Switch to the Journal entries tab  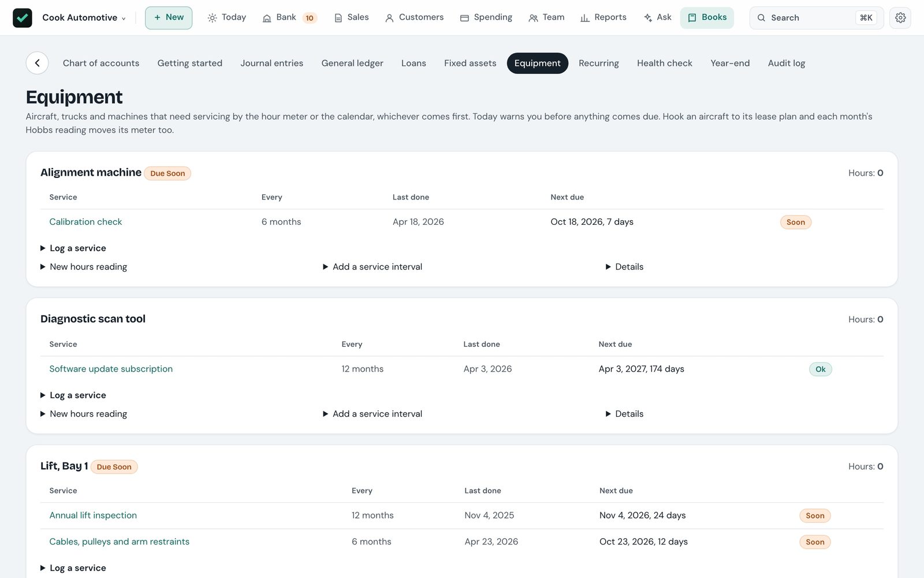[x=271, y=63]
